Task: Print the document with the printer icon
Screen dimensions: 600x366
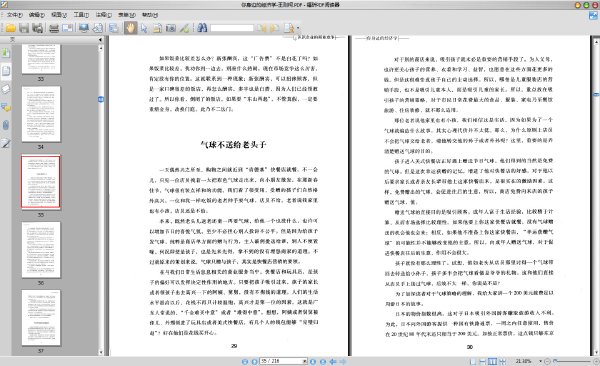Action: pos(54,28)
